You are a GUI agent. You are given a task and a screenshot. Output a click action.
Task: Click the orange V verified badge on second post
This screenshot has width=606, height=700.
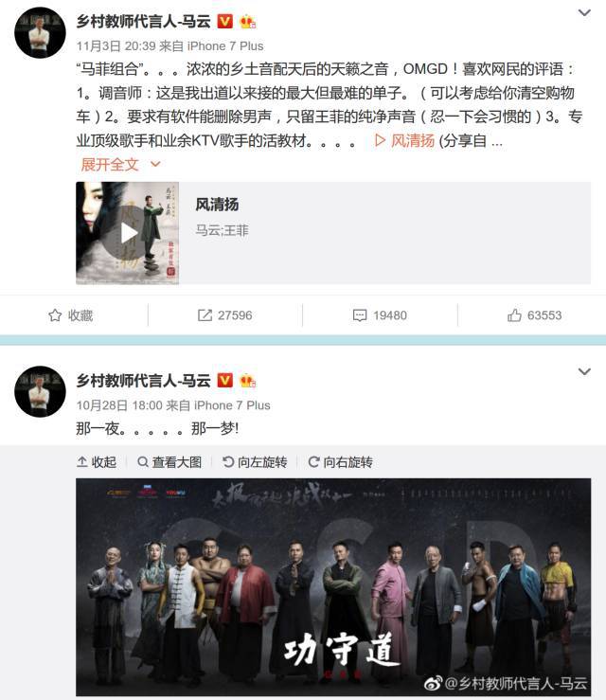pyautogui.click(x=225, y=380)
